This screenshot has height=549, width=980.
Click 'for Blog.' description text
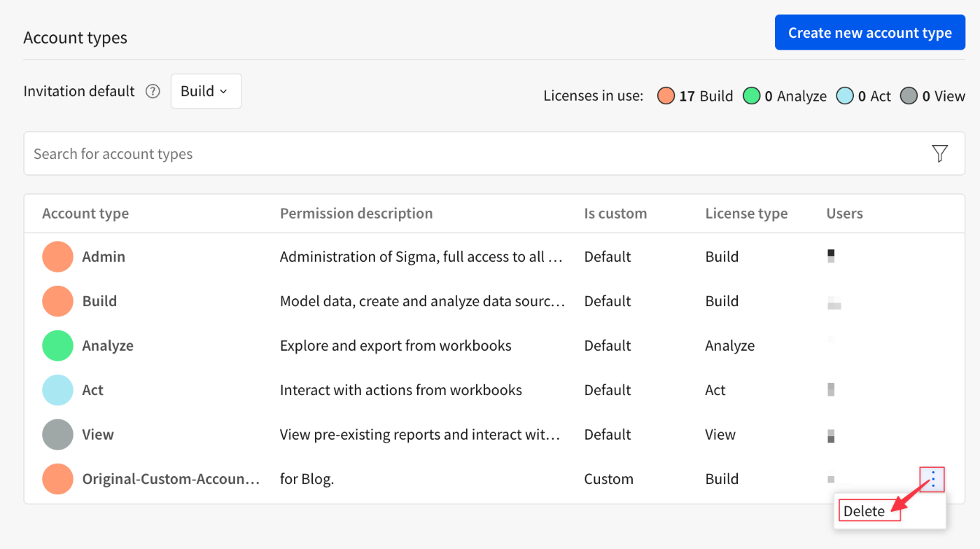(307, 479)
